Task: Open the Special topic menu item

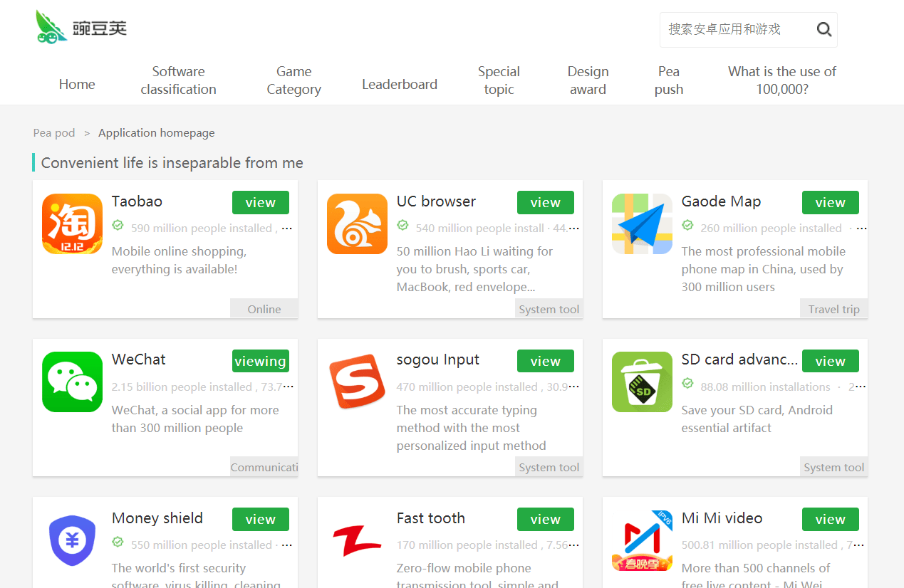Action: [499, 80]
